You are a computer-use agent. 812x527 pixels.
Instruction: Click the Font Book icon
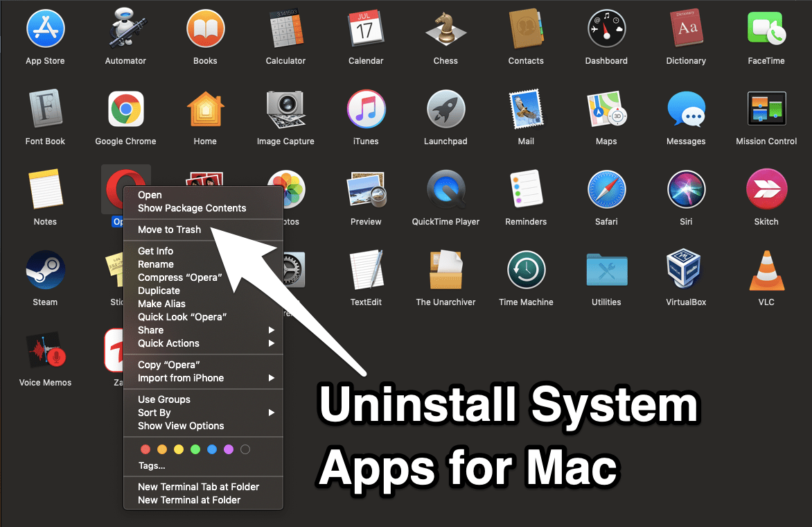click(x=45, y=109)
